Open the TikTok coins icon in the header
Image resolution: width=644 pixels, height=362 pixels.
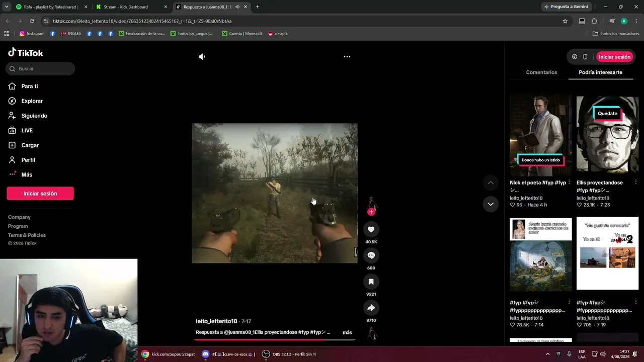pyautogui.click(x=575, y=57)
